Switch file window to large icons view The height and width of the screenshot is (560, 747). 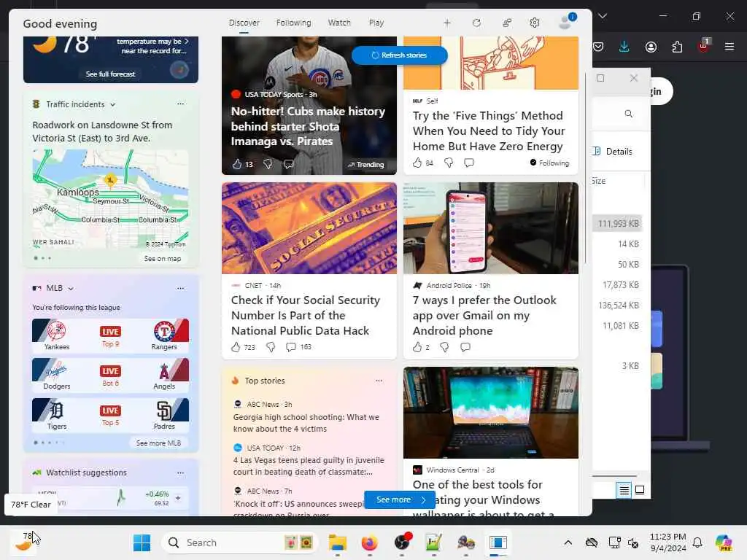coord(640,489)
